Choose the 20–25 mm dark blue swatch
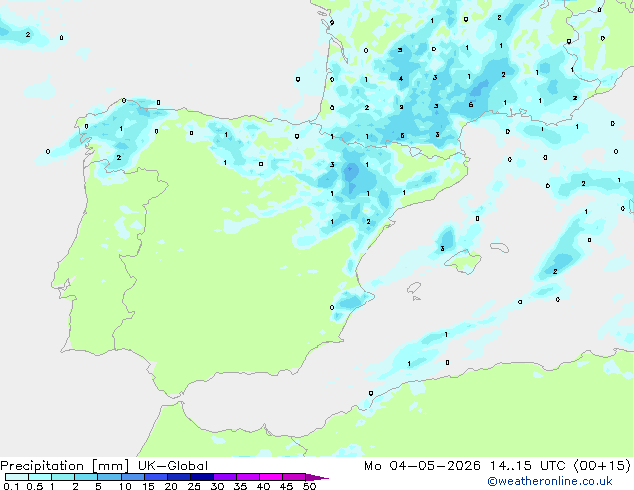634x490 pixels. click(x=179, y=477)
